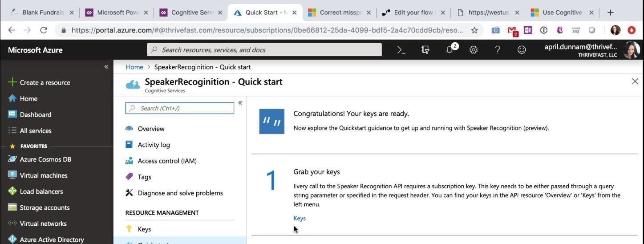Image resolution: width=644 pixels, height=244 pixels.
Task: Switch to Blank Fundrais browser tab
Action: [42, 12]
